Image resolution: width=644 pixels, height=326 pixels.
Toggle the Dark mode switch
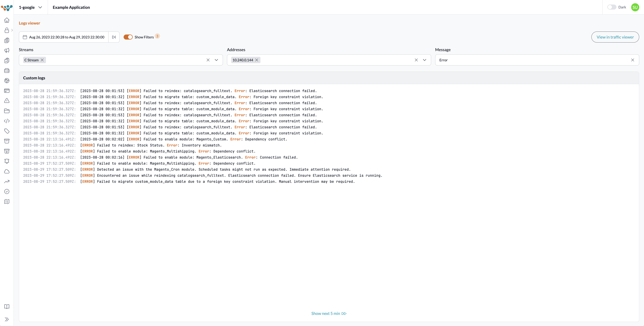(x=612, y=7)
